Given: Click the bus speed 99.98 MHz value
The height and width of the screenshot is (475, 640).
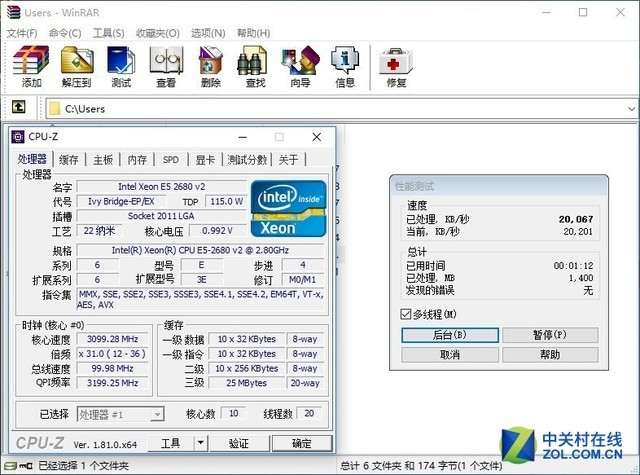Looking at the screenshot, I should pos(113,368).
